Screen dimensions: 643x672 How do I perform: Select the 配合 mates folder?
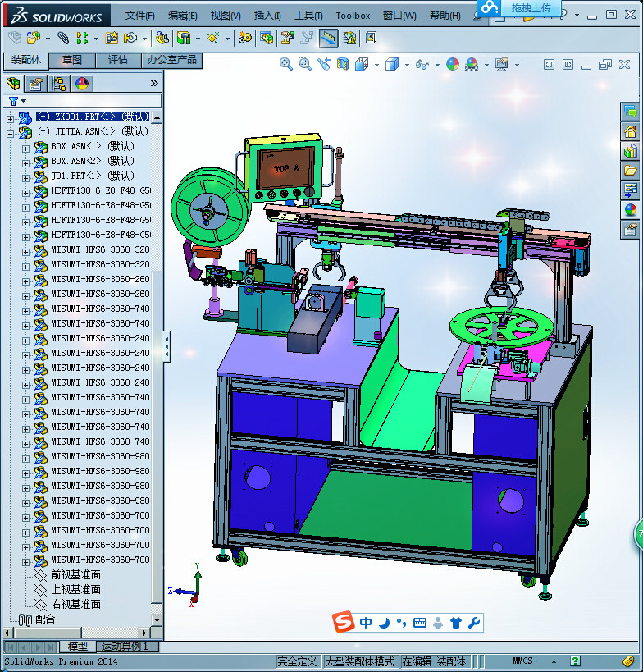[x=45, y=619]
